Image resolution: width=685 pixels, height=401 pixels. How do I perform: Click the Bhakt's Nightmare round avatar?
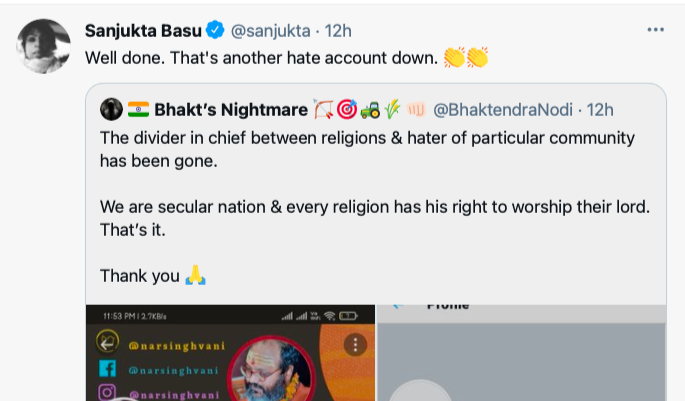pos(111,109)
